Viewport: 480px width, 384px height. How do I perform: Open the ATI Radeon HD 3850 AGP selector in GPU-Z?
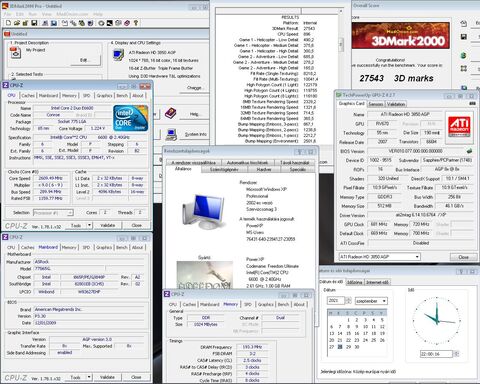pyautogui.click(x=379, y=257)
